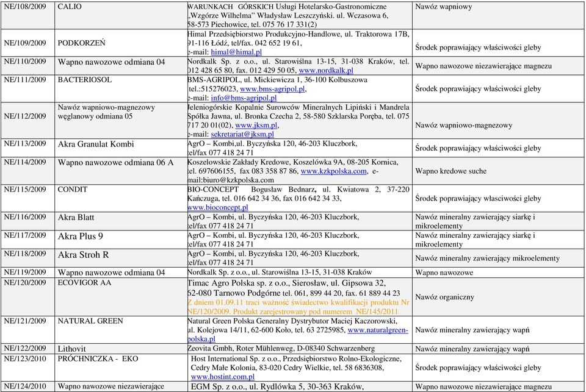586x392 pixels.
Task: Click the Akra Blatt product name
Action: (x=76, y=218)
